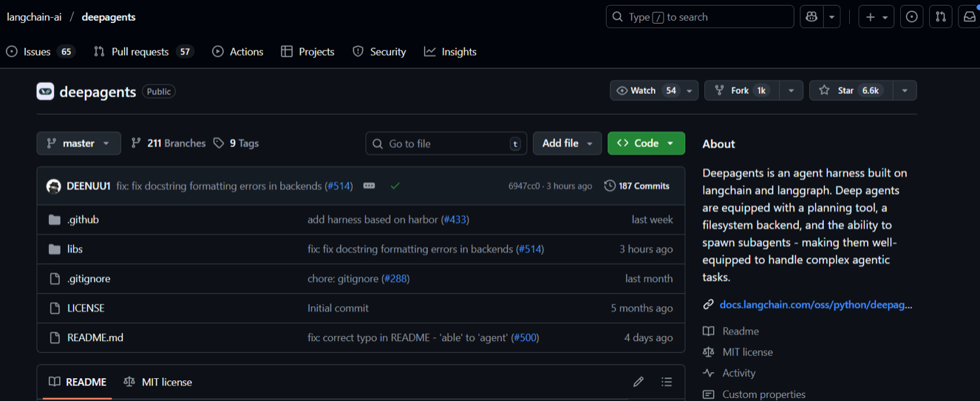This screenshot has width=980, height=401.
Task: Expand the Fork options caret
Action: click(x=791, y=90)
